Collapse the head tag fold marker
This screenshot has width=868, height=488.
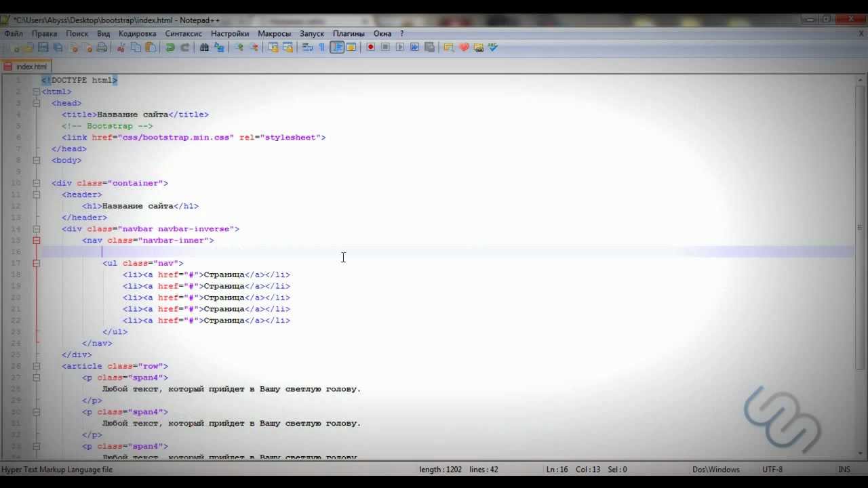pos(37,103)
